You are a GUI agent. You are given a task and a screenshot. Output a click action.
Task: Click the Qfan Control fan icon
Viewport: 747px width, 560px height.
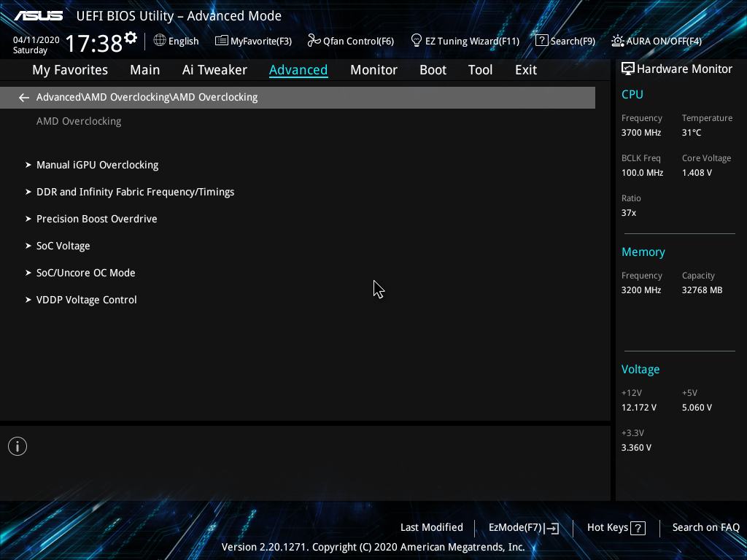tap(314, 41)
